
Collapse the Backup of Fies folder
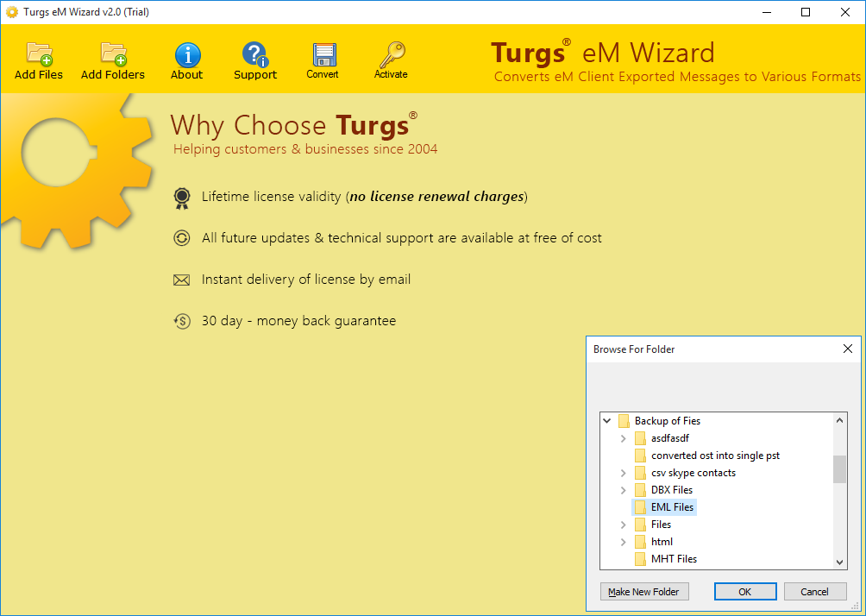(607, 421)
